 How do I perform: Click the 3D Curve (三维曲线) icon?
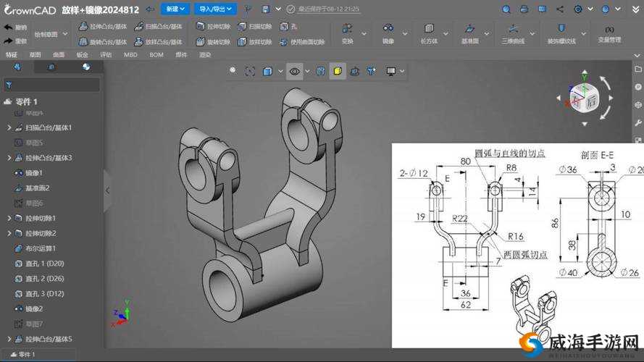coord(513,28)
